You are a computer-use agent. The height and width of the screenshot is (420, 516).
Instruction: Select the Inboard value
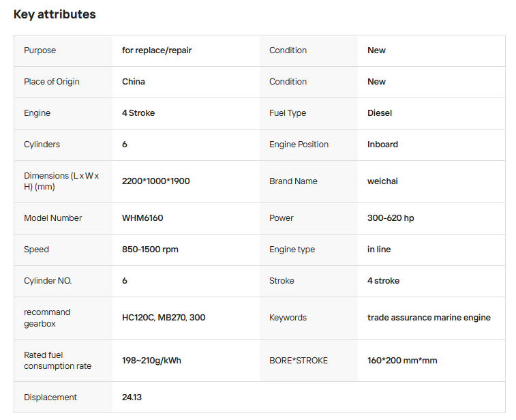coord(382,145)
